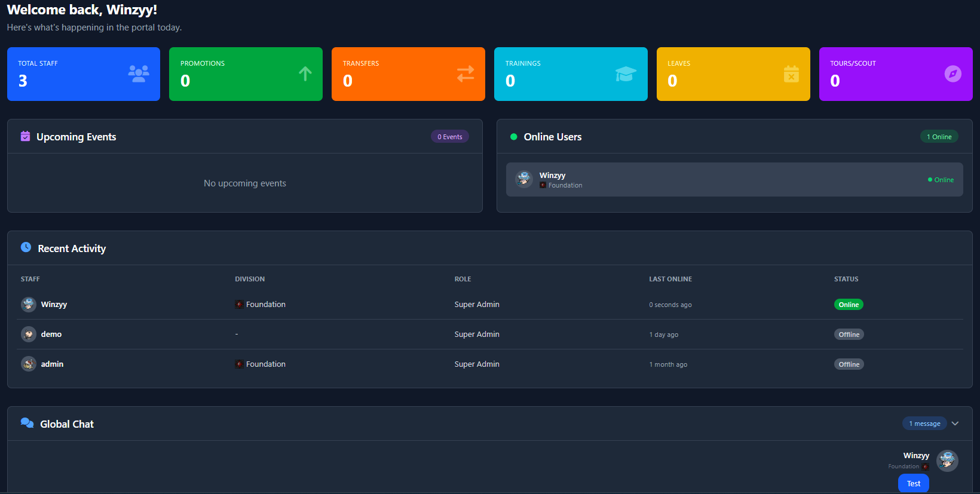Click the Offline status pill for admin
Screen dimensions: 980x494
[x=849, y=364]
